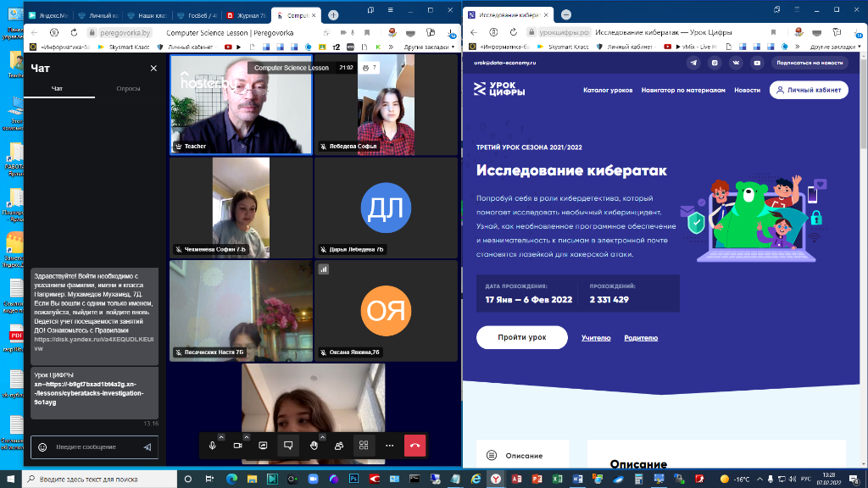Close the chat panel with the X
This screenshot has height=488, width=868.
tap(153, 68)
